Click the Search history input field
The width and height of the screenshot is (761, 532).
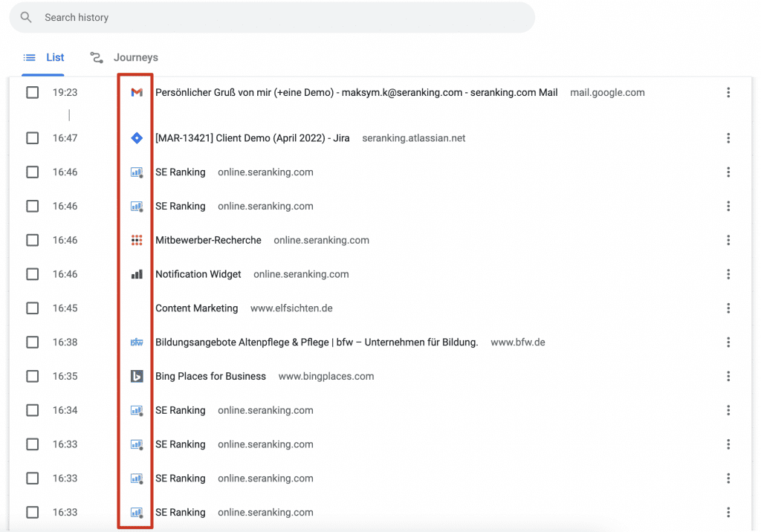(282, 17)
